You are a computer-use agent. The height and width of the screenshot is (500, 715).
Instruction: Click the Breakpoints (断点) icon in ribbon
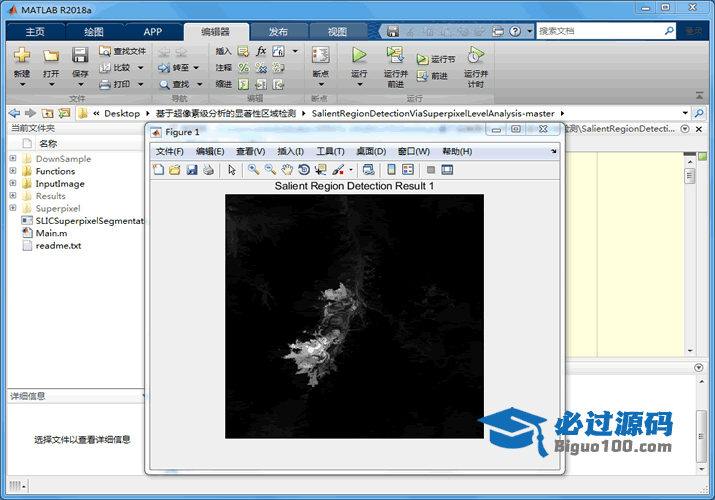[x=320, y=60]
